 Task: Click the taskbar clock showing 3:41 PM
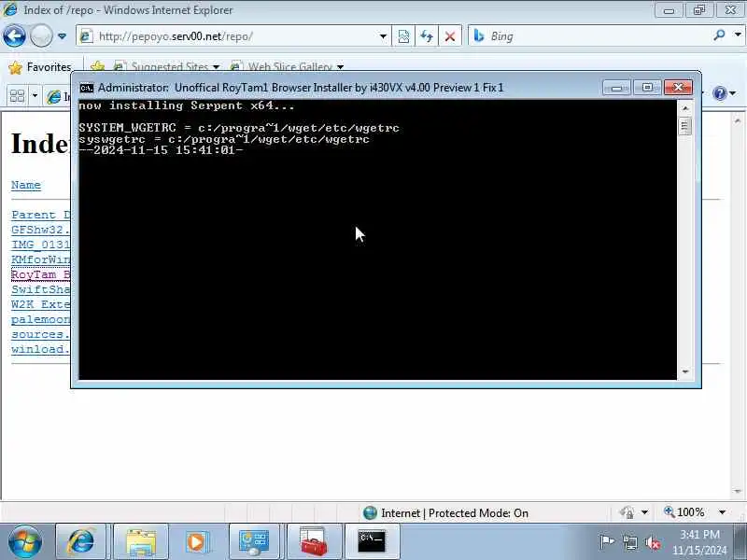(x=699, y=542)
